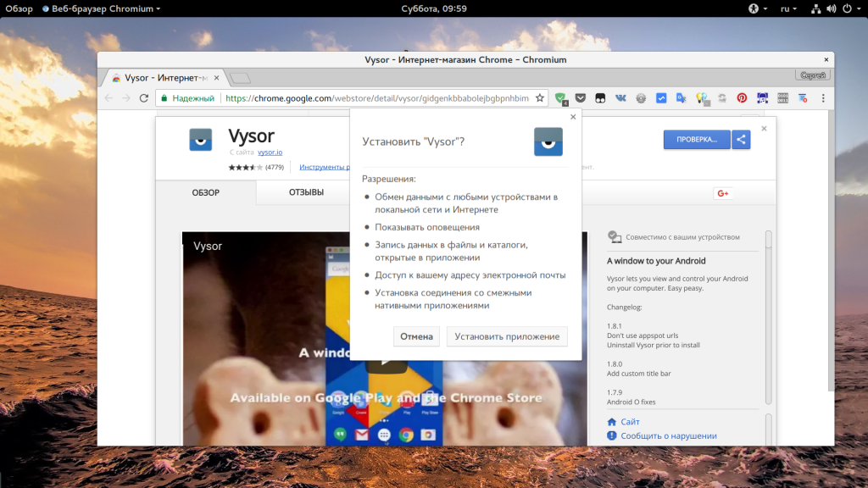Click the Установить приложение button
868x488 pixels.
click(507, 336)
